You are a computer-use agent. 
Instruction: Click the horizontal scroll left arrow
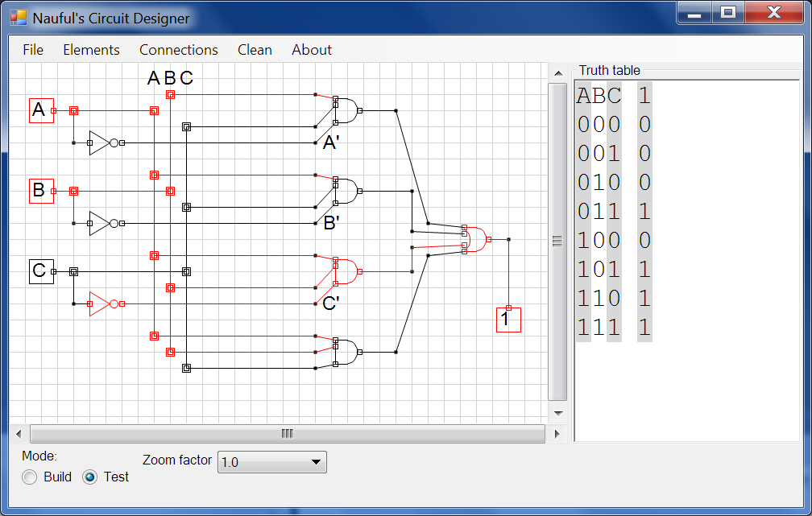click(19, 434)
